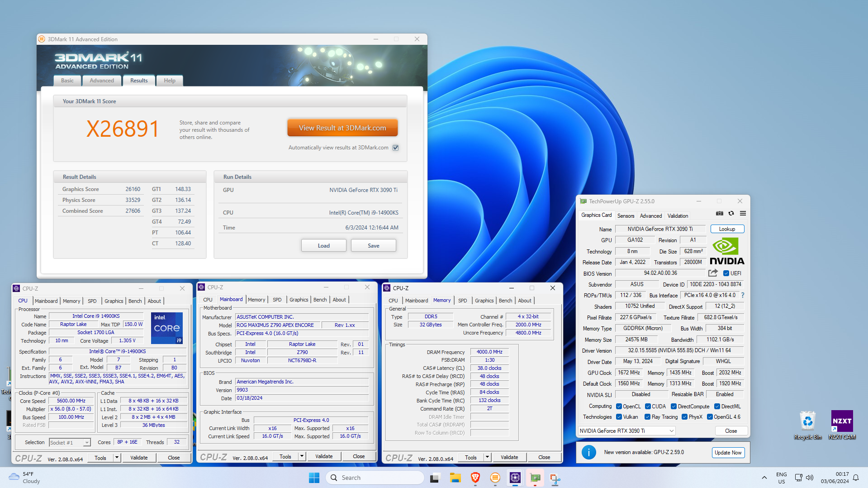Click the volume speaker icon in the tray

tap(810, 478)
